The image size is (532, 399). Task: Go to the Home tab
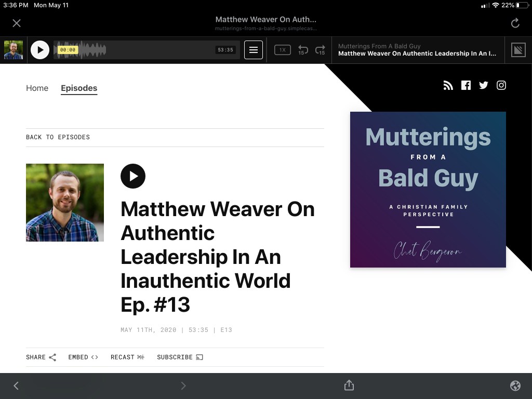(x=37, y=88)
